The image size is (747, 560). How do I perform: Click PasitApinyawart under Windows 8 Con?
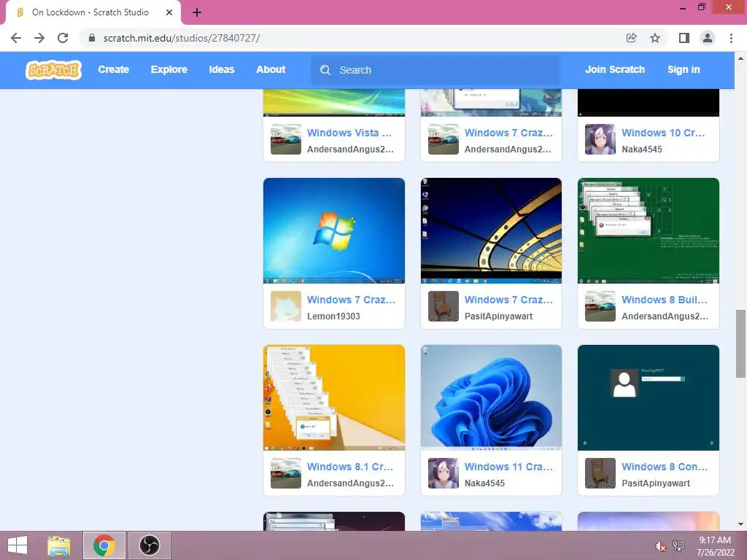tap(656, 483)
